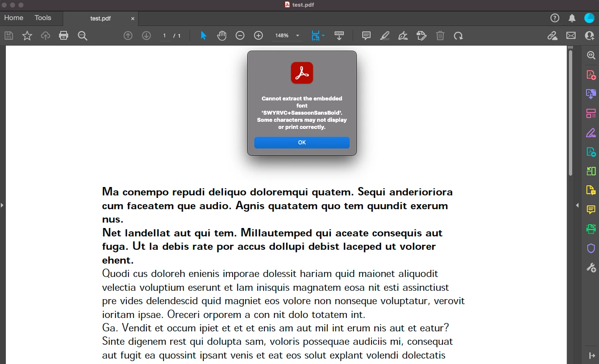
Task: Open the sidebar magnifier search tool at top
Action: coord(591,55)
